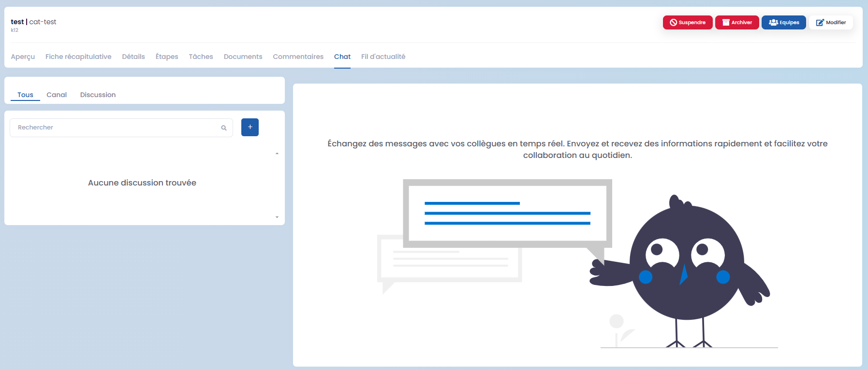868x370 pixels.
Task: Click the scroll down arrow in discussion list
Action: pos(277,217)
